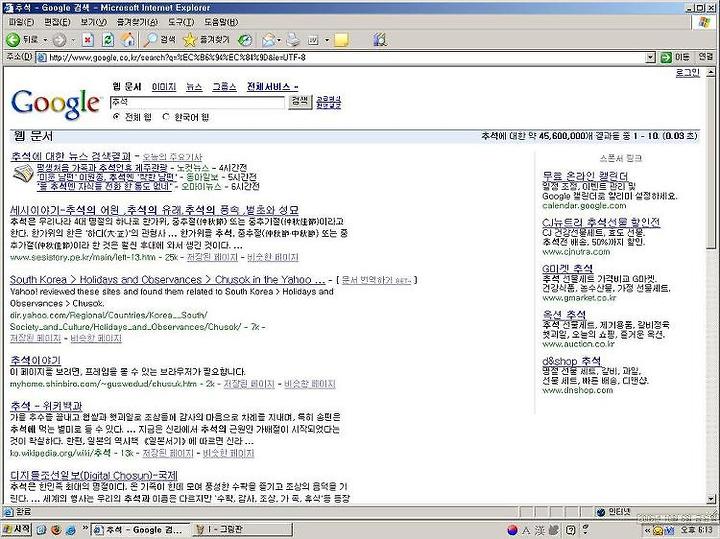Click the Forward arrow toolbar icon

[59, 40]
